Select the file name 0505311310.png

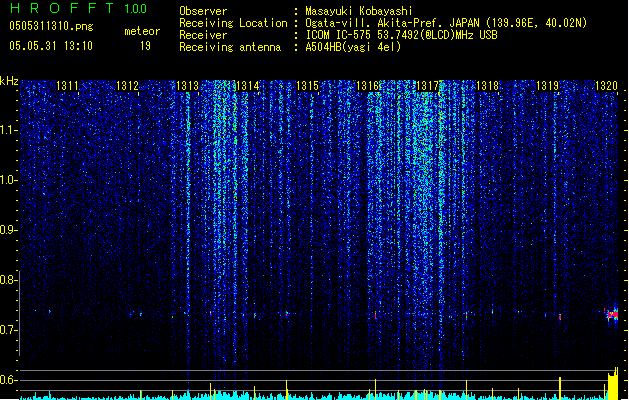[51, 26]
